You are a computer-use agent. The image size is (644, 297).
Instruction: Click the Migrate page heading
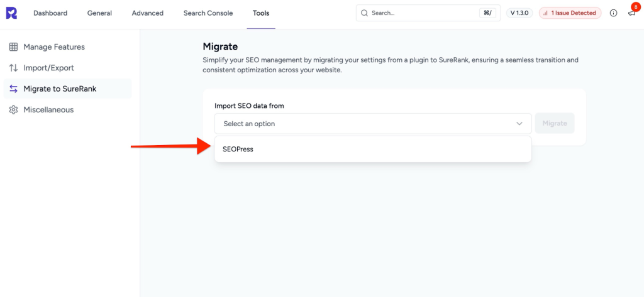click(x=220, y=46)
